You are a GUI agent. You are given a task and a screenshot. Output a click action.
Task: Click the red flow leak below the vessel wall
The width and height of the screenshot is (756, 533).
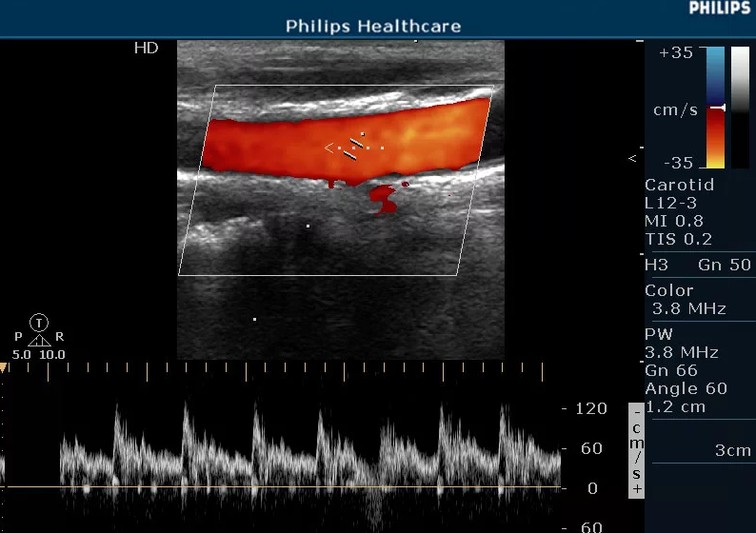coord(385,198)
